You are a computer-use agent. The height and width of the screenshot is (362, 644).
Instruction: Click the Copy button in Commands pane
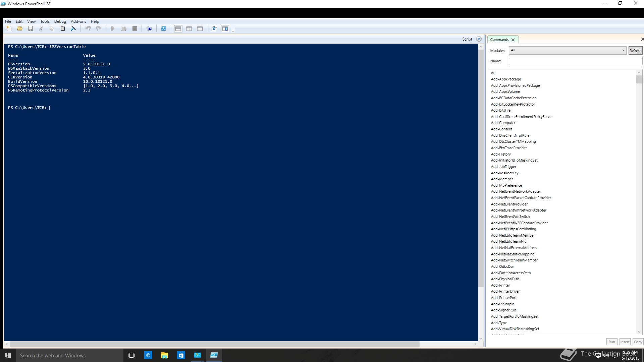pyautogui.click(x=638, y=342)
